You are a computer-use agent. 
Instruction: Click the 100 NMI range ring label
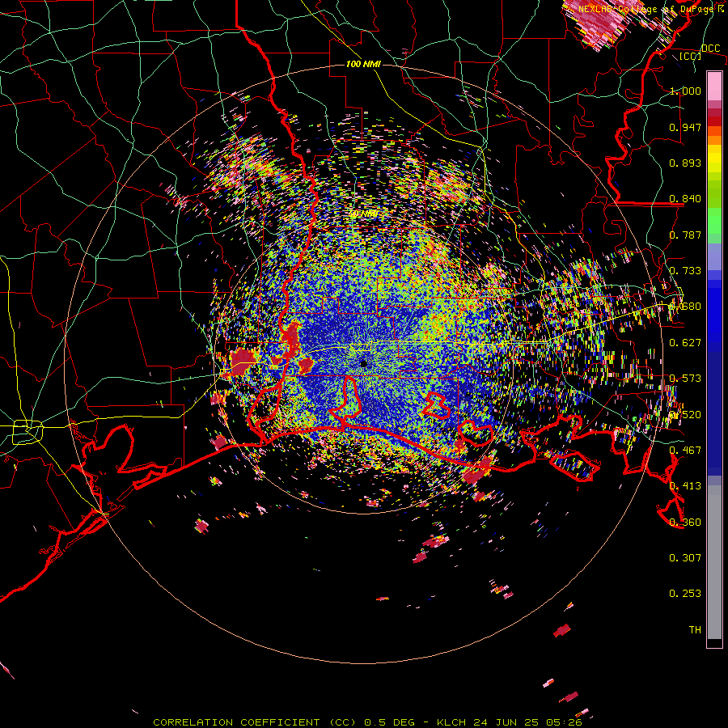click(x=363, y=64)
